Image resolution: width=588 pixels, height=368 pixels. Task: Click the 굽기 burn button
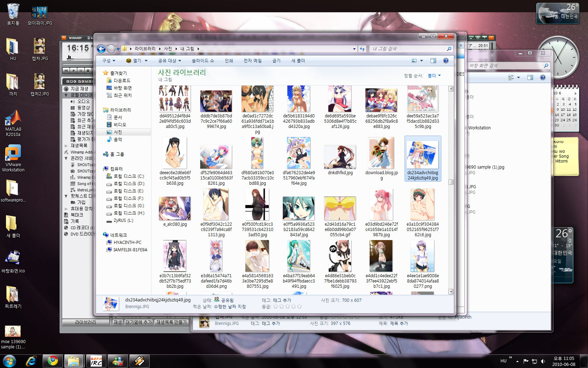point(276,61)
